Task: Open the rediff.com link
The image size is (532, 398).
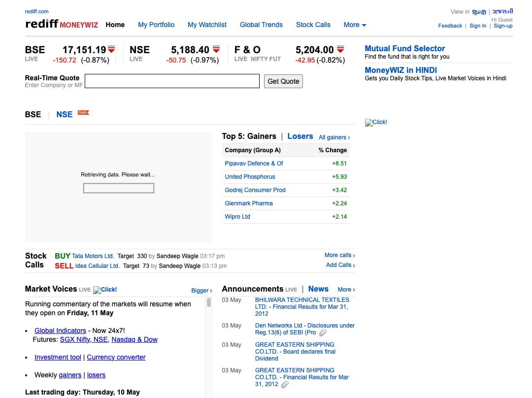Action: click(x=36, y=11)
